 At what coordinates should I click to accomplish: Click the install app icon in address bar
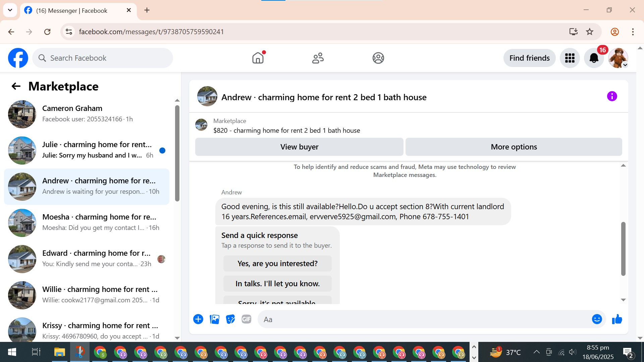pyautogui.click(x=573, y=32)
